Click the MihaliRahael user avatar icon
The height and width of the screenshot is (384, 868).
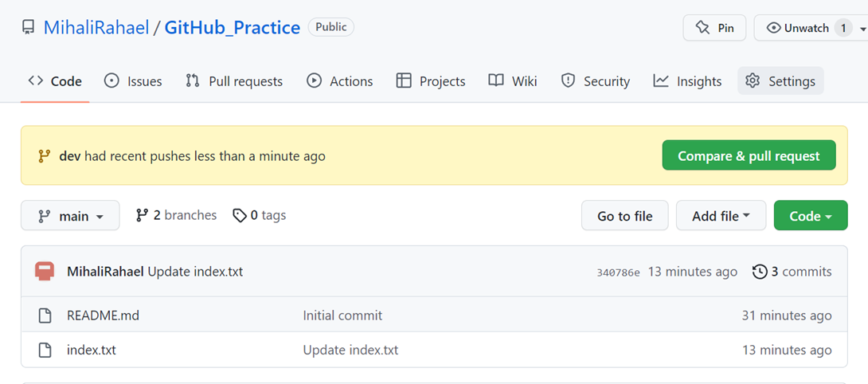[x=45, y=272]
